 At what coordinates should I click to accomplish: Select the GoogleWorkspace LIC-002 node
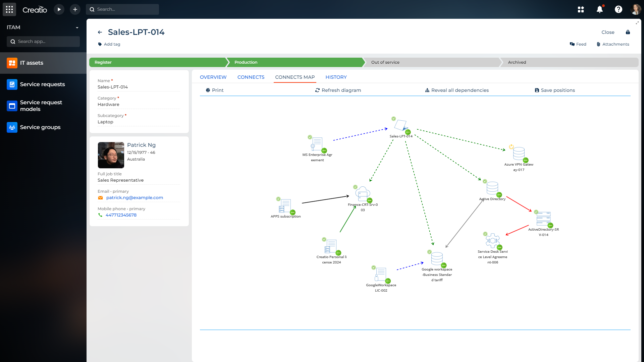click(x=380, y=274)
